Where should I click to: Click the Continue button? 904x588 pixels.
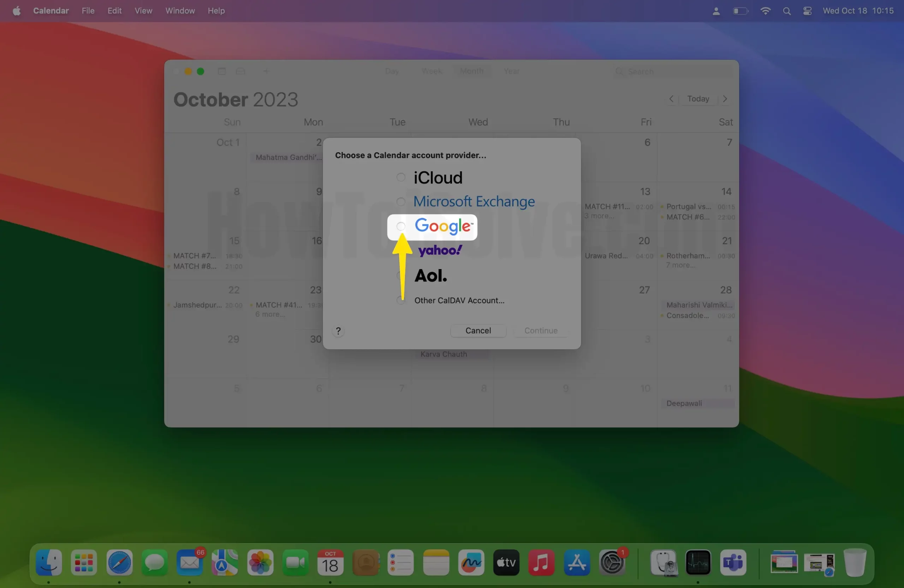[x=541, y=331]
